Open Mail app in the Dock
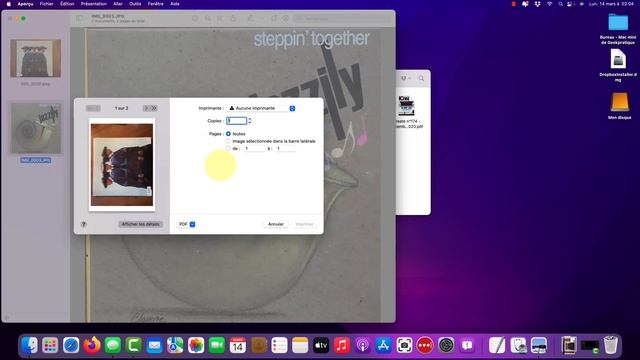Image resolution: width=640 pixels, height=360 pixels. [x=154, y=345]
